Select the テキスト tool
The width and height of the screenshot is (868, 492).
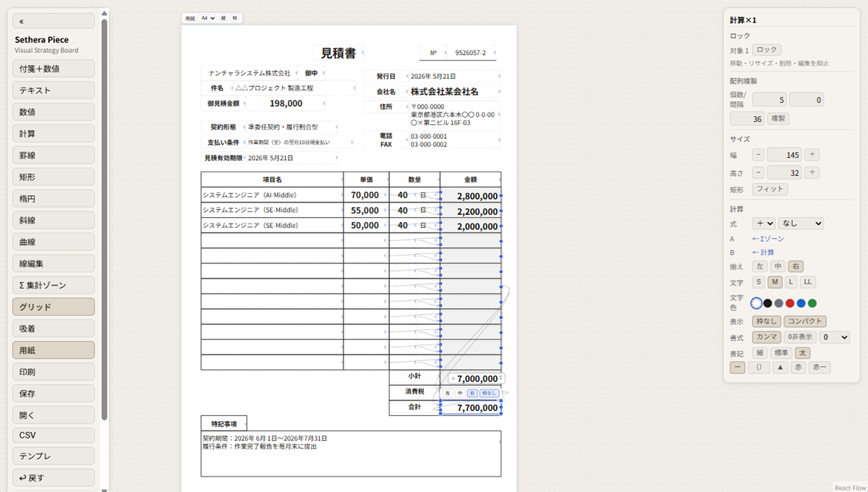54,90
